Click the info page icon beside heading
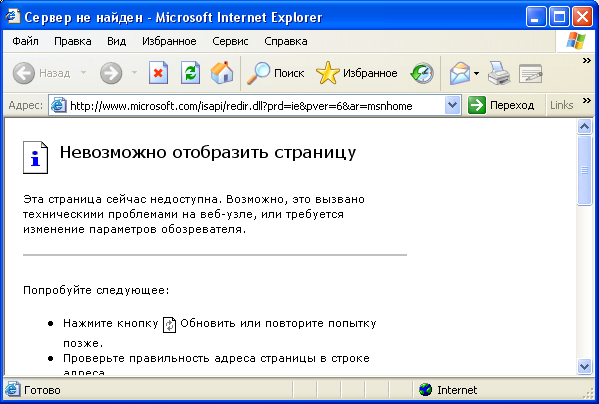This screenshot has height=404, width=599. [36, 157]
